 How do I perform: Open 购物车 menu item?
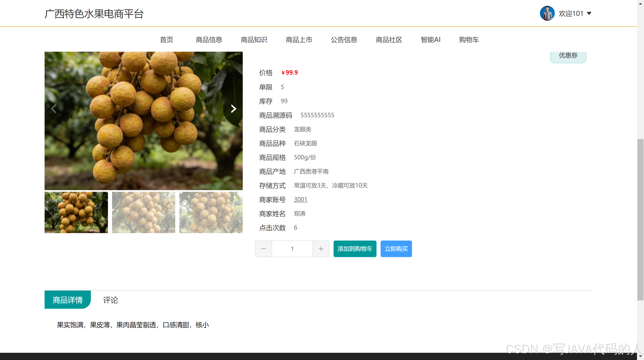469,39
